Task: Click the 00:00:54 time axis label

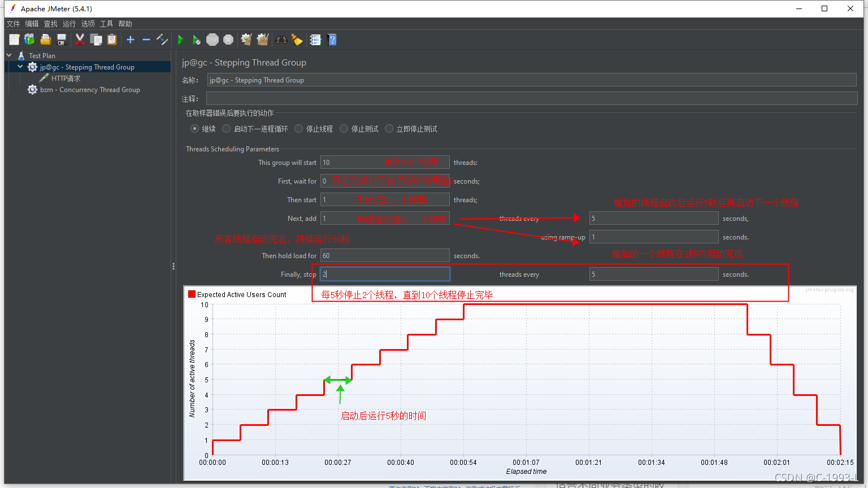Action: [463, 462]
